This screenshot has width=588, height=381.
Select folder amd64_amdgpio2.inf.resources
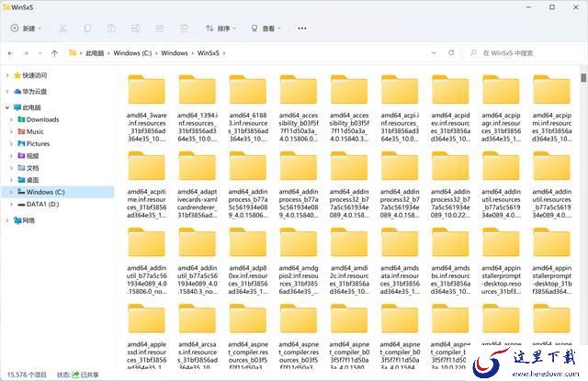click(299, 261)
